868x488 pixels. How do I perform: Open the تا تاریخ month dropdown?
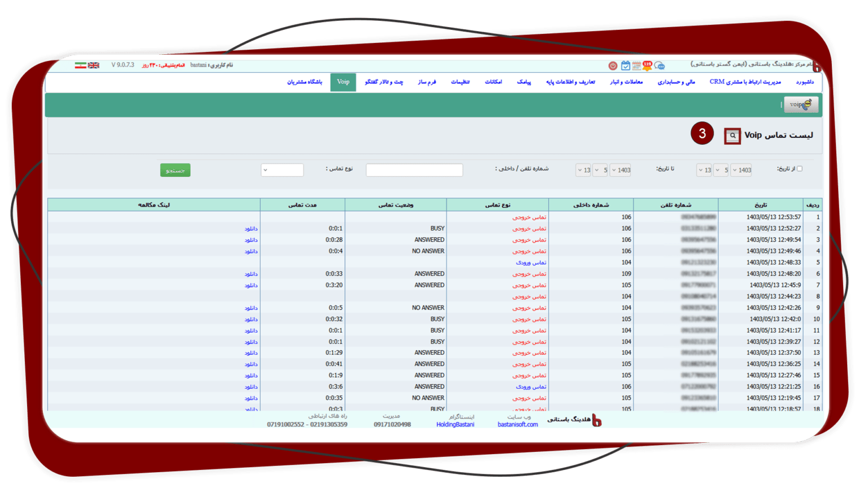[x=600, y=170]
